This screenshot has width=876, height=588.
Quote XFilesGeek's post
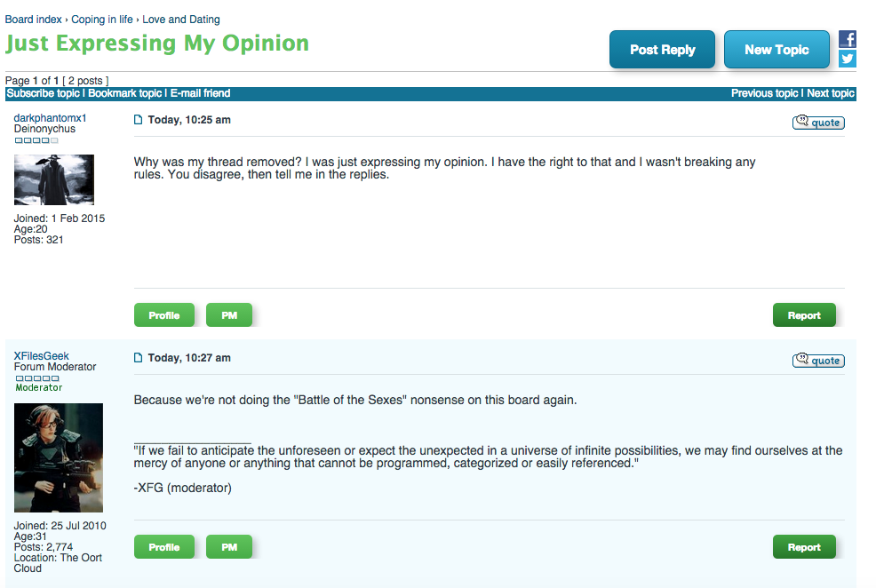818,360
